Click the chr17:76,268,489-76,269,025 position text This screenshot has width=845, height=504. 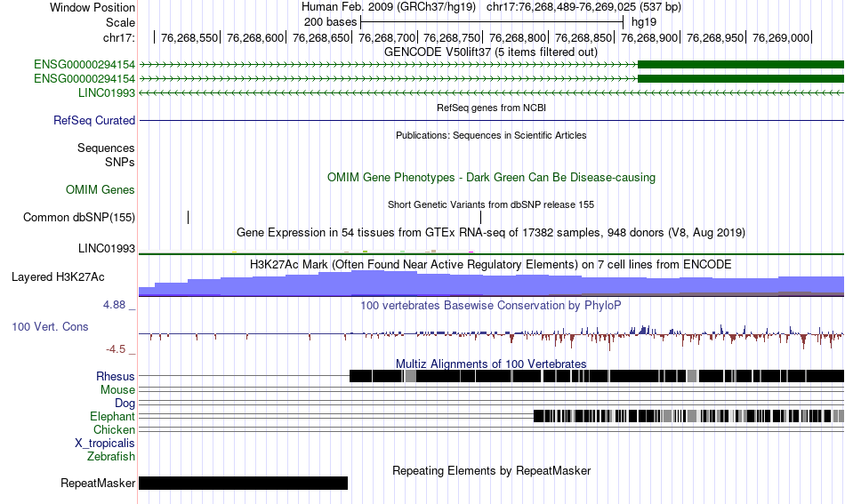(583, 7)
